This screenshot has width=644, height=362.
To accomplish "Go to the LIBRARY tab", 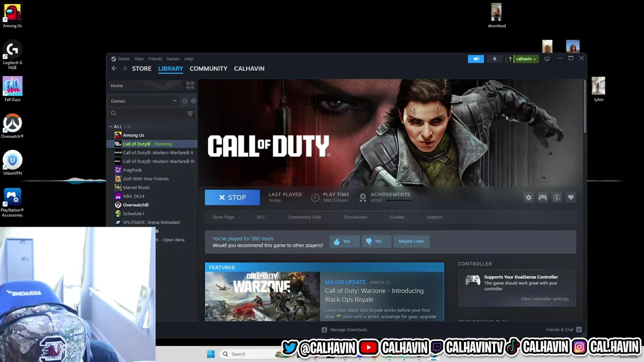I will pyautogui.click(x=171, y=68).
